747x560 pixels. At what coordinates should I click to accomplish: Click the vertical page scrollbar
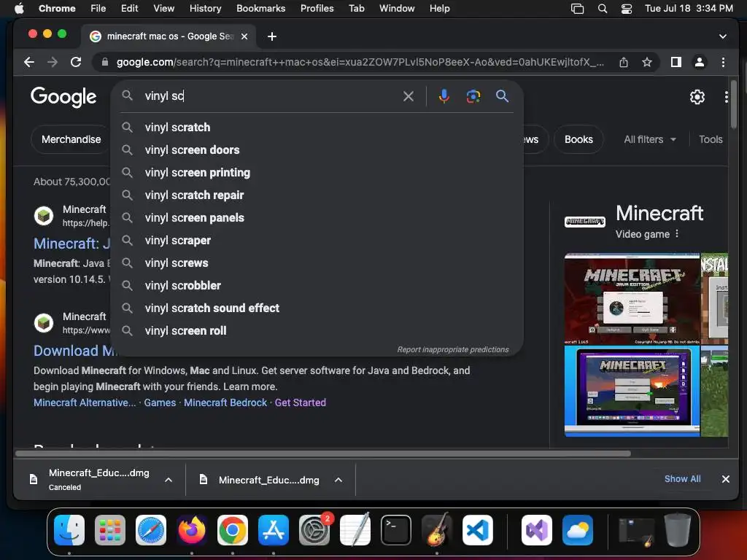[x=734, y=104]
